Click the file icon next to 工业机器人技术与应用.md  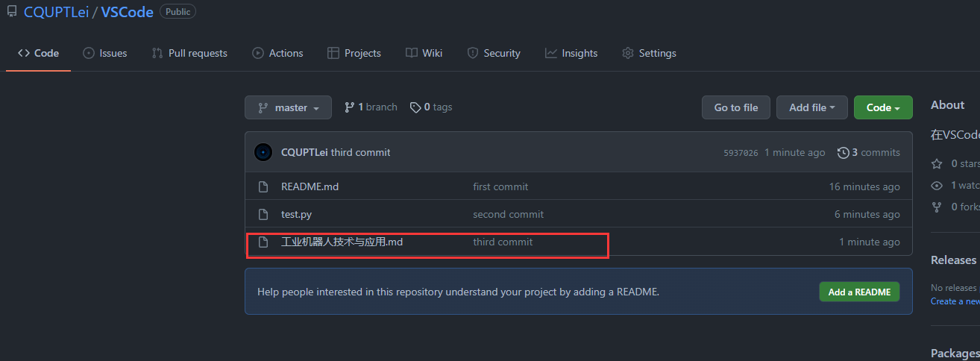coord(263,242)
